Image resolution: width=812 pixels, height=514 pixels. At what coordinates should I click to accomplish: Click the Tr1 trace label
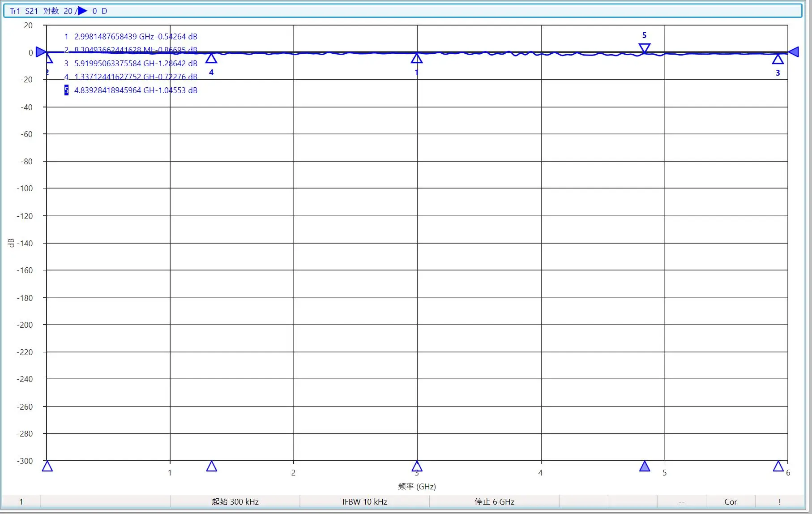coord(15,11)
